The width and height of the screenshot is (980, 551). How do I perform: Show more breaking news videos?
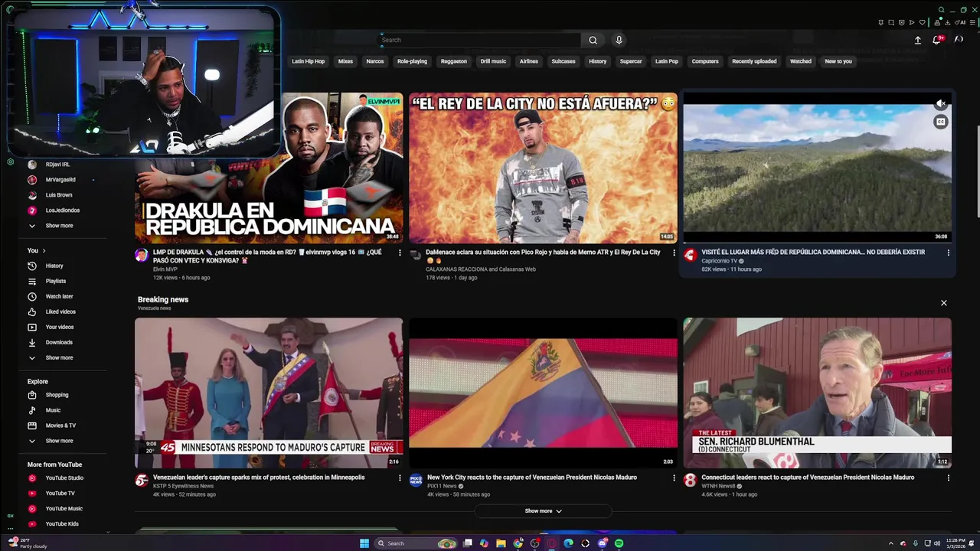coord(543,510)
